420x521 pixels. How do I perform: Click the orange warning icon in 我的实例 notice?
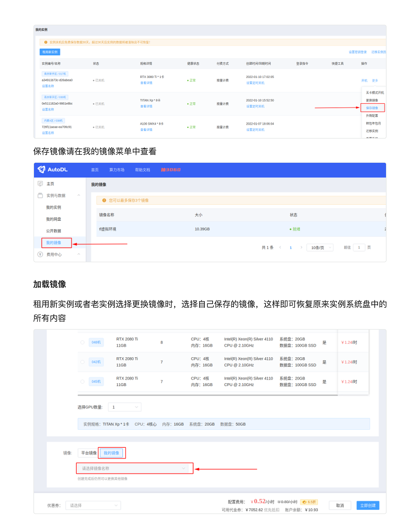point(46,42)
